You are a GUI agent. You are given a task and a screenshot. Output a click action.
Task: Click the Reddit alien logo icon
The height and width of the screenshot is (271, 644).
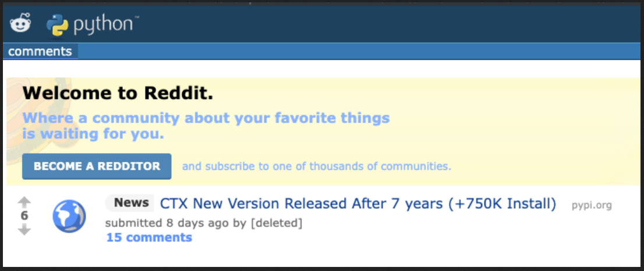coord(20,23)
